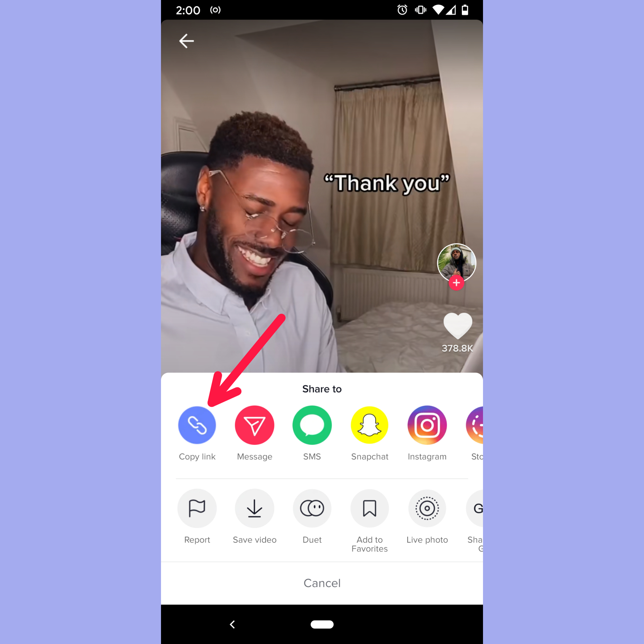Click Share to text label
Screen dimensions: 644x644
tap(321, 389)
